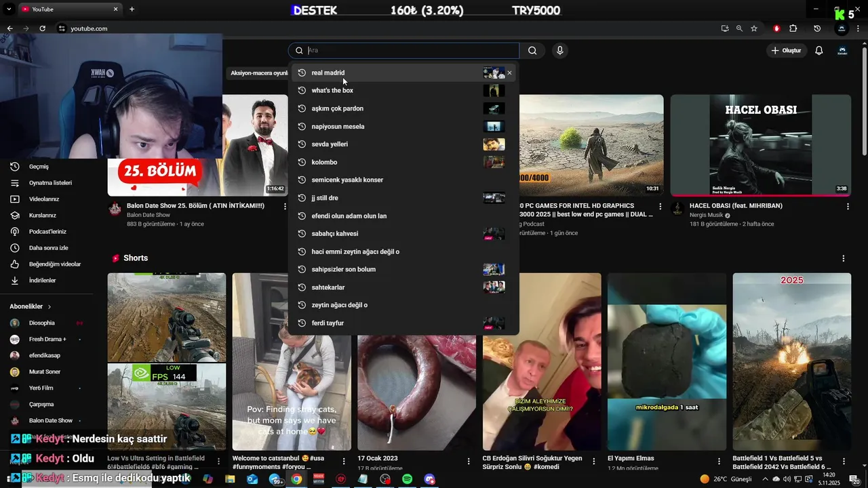Open new browser tab with plus
The image size is (868, 488).
click(132, 9)
